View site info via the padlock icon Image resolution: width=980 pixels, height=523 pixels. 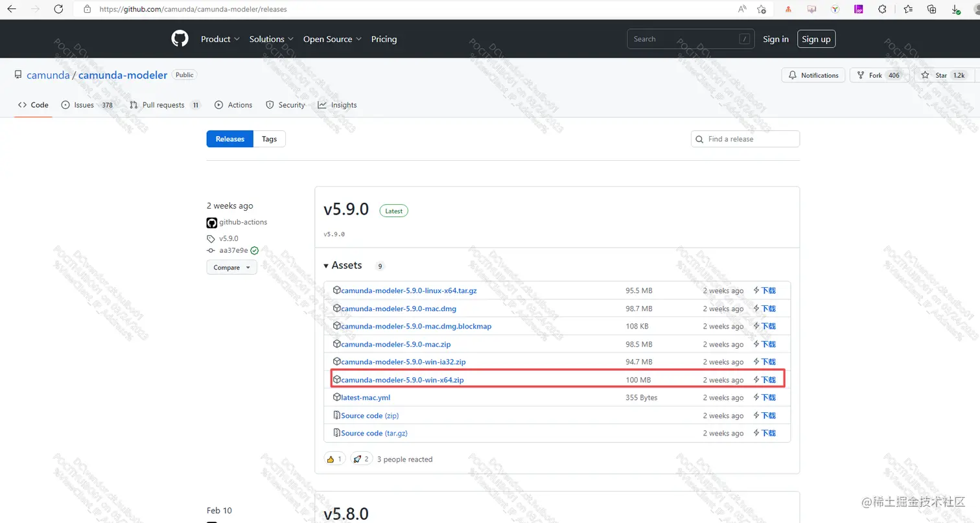click(87, 9)
